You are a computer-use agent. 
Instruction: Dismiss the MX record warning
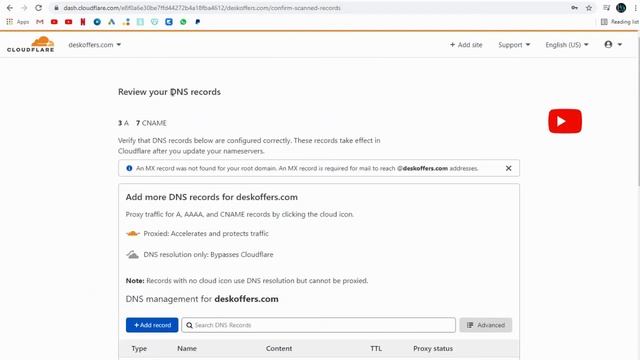point(509,168)
